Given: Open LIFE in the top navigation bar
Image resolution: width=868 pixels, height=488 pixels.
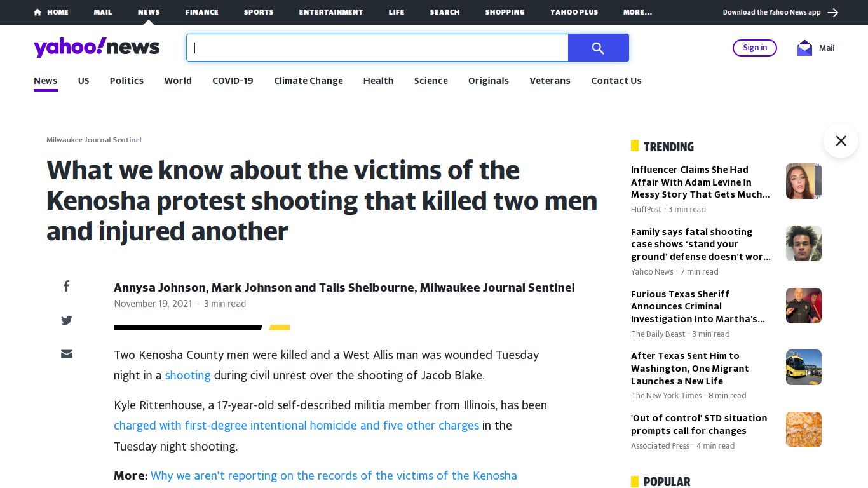Looking at the screenshot, I should [397, 12].
